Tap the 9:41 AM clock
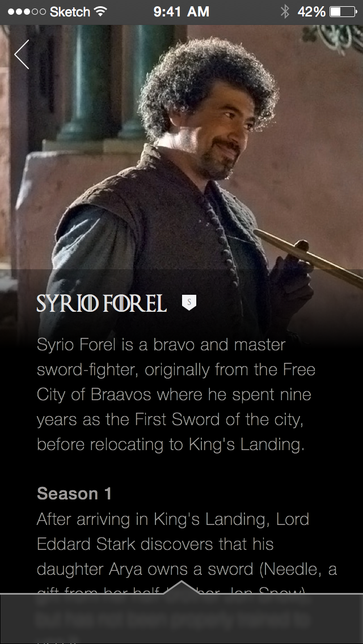This screenshot has width=363, height=644. point(181,11)
